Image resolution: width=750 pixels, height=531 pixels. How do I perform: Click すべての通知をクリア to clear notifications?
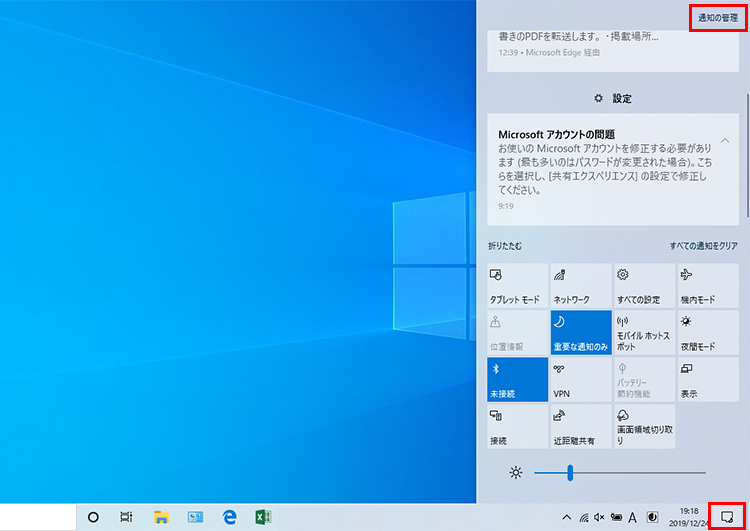pos(704,246)
